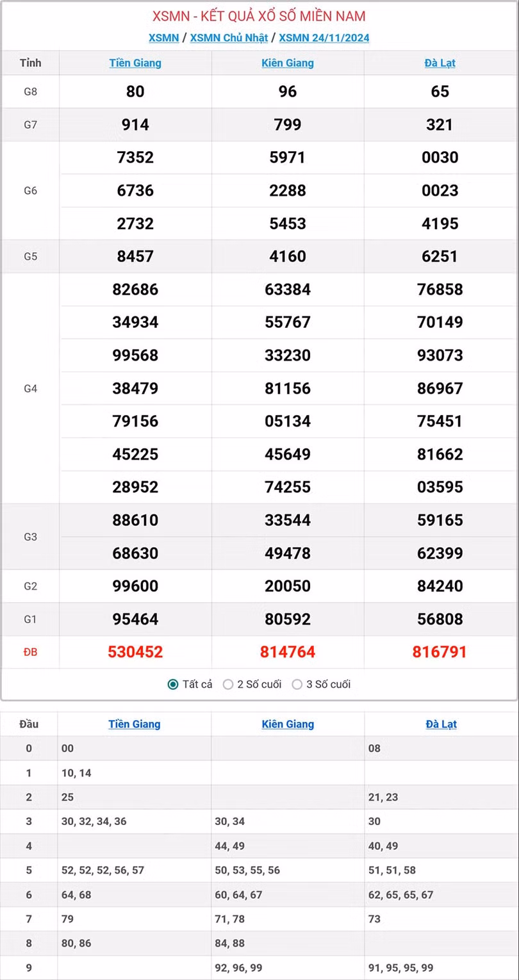
Task: Open Tiền Giang link beside the Đầu header
Action: (135, 724)
